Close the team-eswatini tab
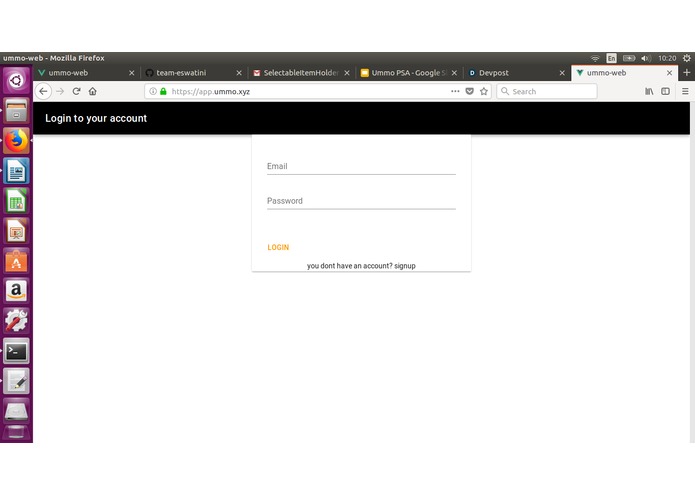The height and width of the screenshot is (494, 695). tap(239, 73)
